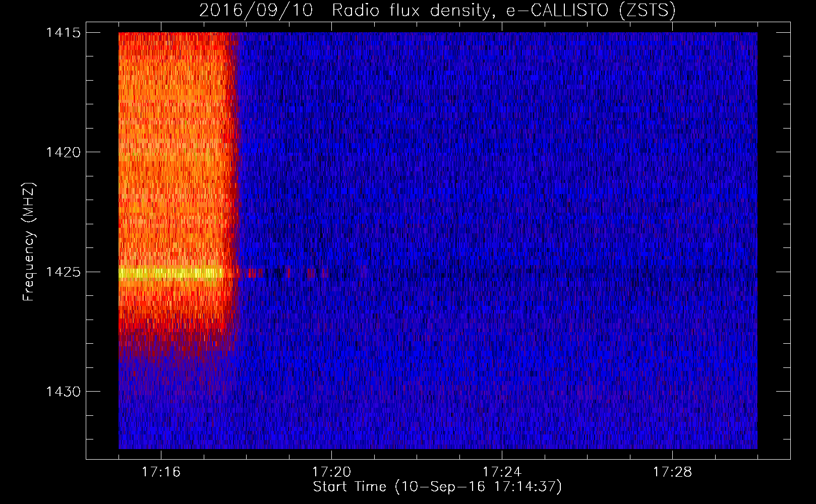This screenshot has height=504, width=816.
Task: Click the 1420 frequency tick label
Action: tap(63, 152)
